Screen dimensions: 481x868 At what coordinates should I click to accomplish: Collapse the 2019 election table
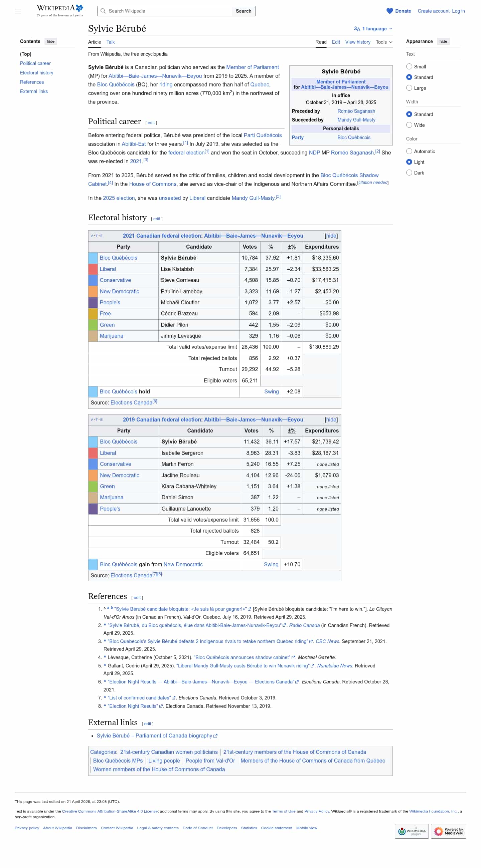tap(331, 420)
